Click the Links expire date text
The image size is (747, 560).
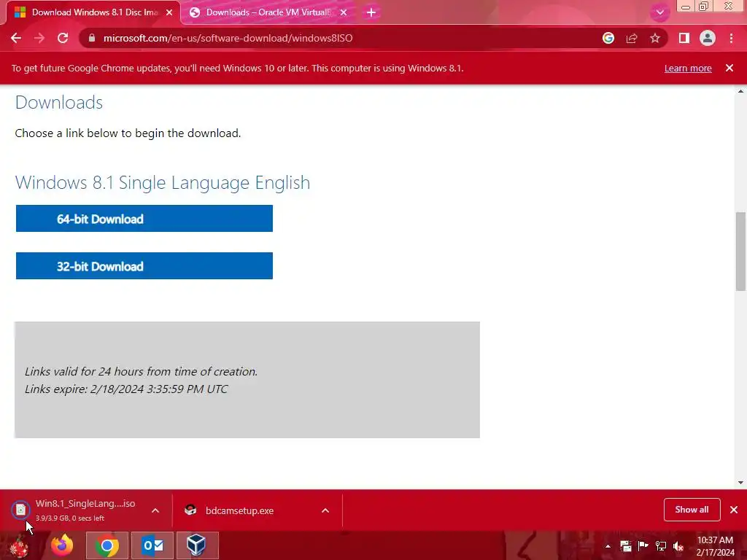click(126, 389)
